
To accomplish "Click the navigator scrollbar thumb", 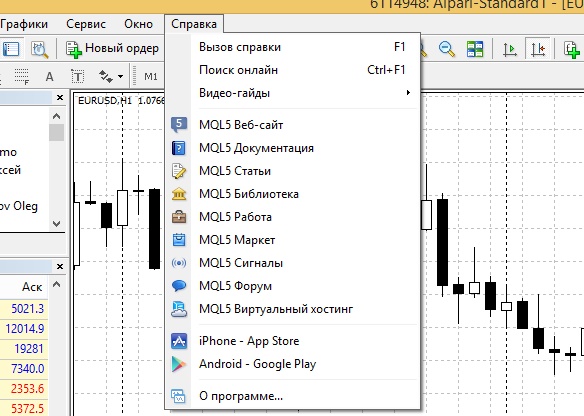I will pyautogui.click(x=57, y=133).
